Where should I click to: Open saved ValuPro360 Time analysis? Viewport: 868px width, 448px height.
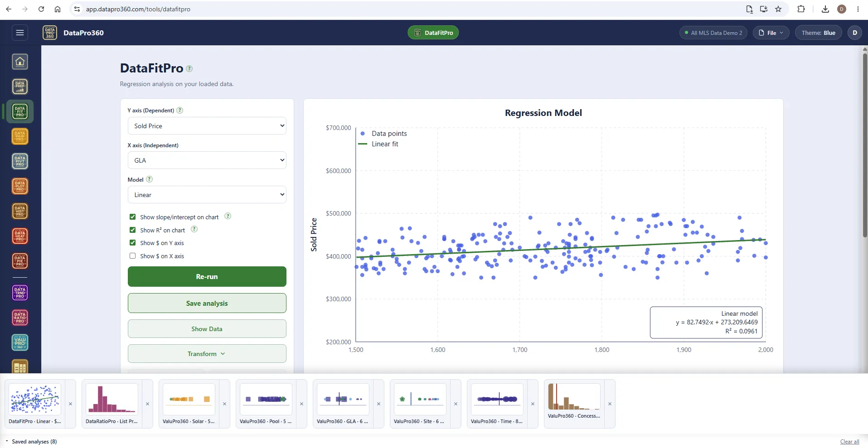click(497, 404)
